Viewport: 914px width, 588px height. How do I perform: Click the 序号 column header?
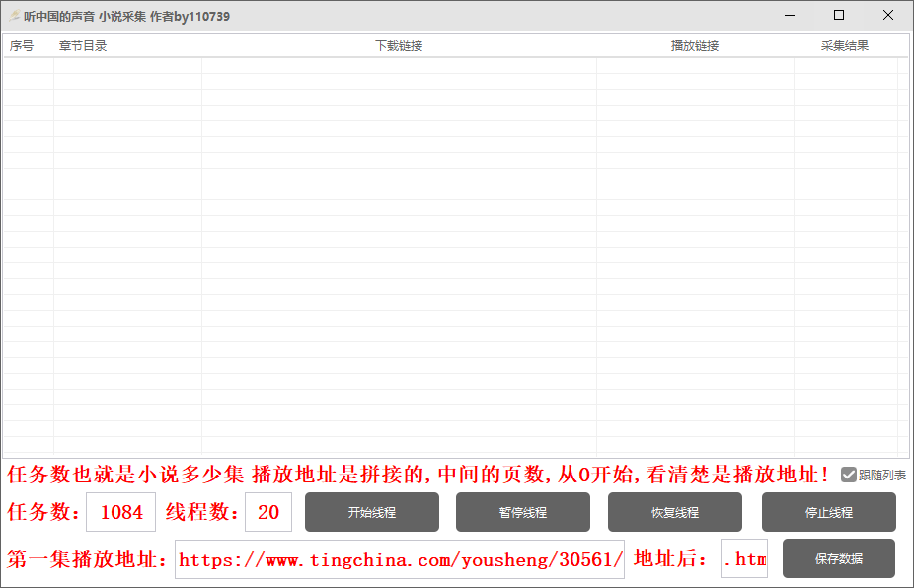coord(23,44)
